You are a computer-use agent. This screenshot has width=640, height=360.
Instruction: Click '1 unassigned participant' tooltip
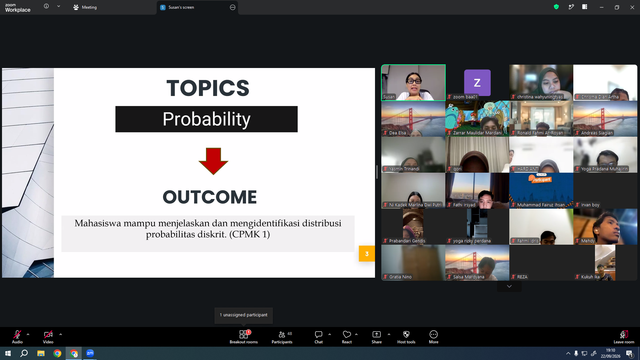click(244, 315)
